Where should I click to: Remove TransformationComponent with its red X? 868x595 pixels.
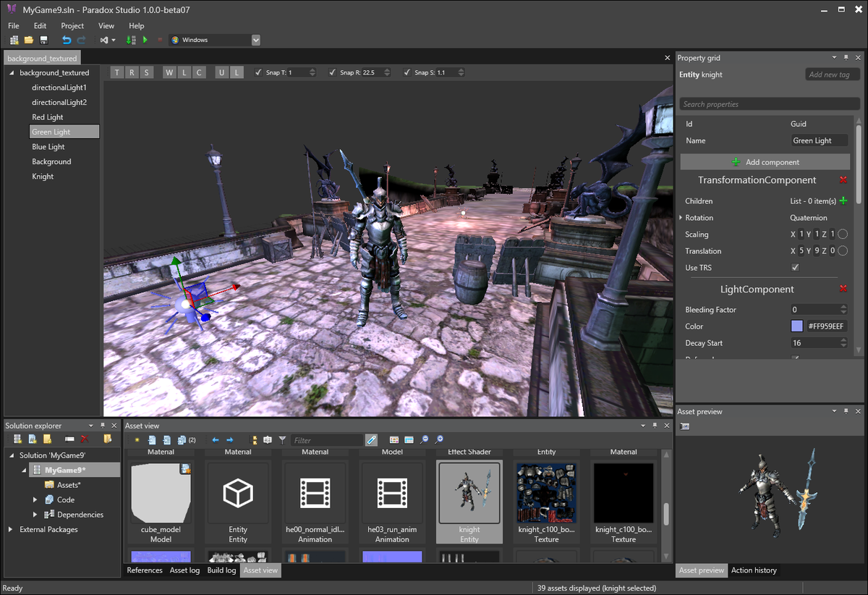coord(843,180)
